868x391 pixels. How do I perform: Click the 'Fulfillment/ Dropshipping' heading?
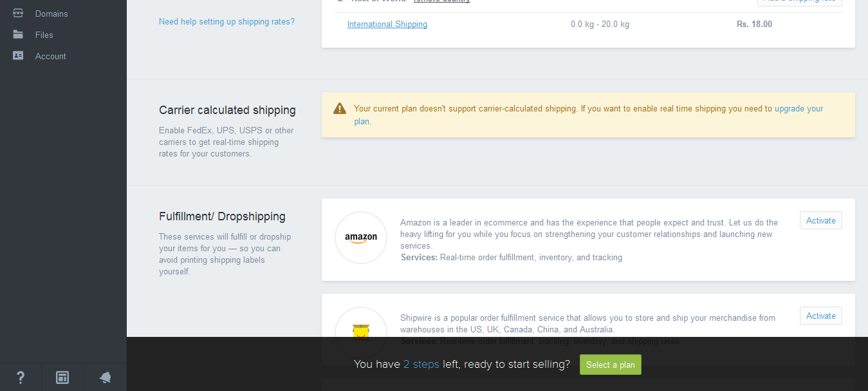click(x=222, y=216)
